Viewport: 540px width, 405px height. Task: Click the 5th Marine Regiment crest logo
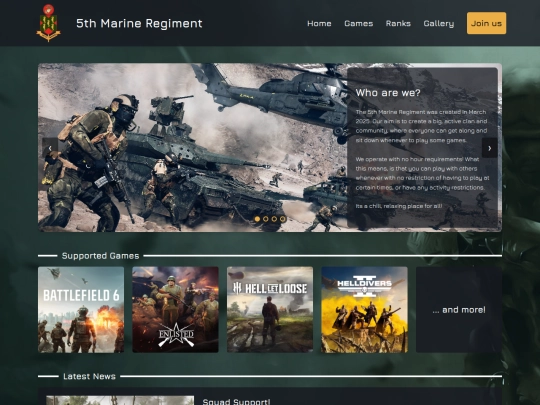pyautogui.click(x=49, y=23)
